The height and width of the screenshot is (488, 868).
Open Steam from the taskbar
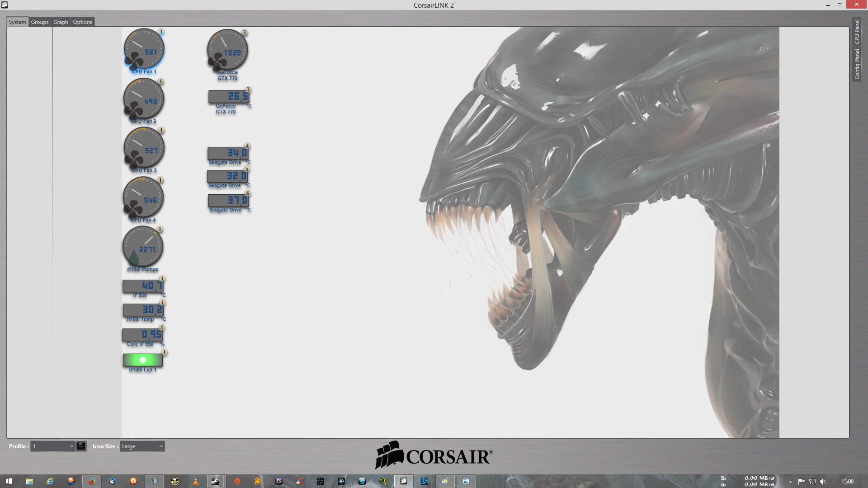point(216,481)
